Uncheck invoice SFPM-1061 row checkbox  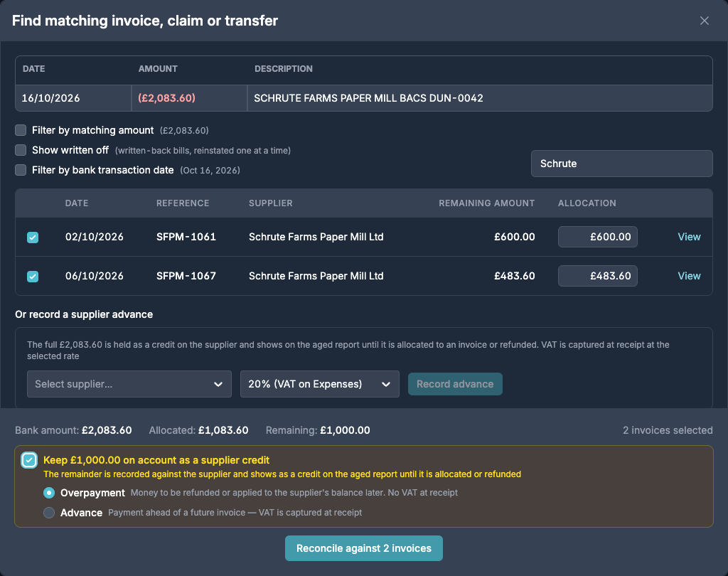33,238
